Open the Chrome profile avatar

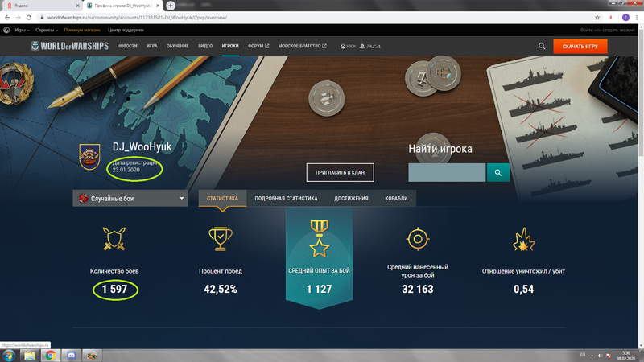pyautogui.click(x=625, y=17)
